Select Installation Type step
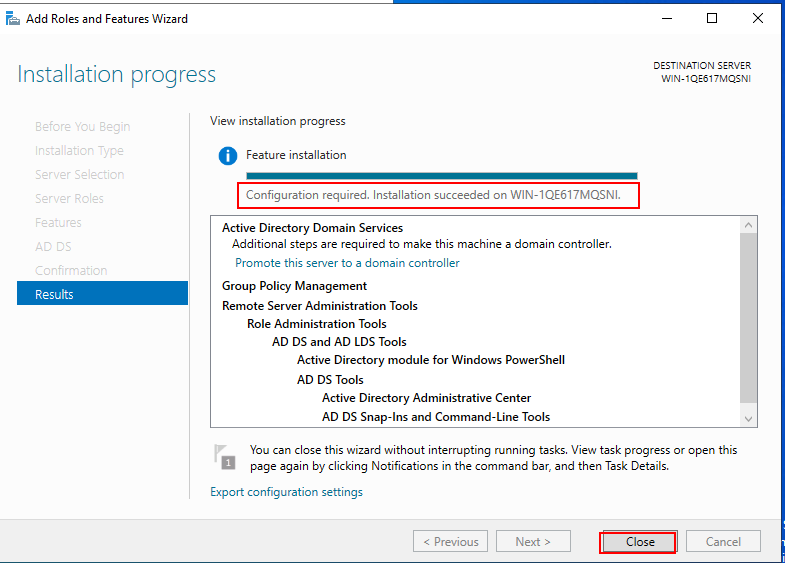 pos(79,151)
